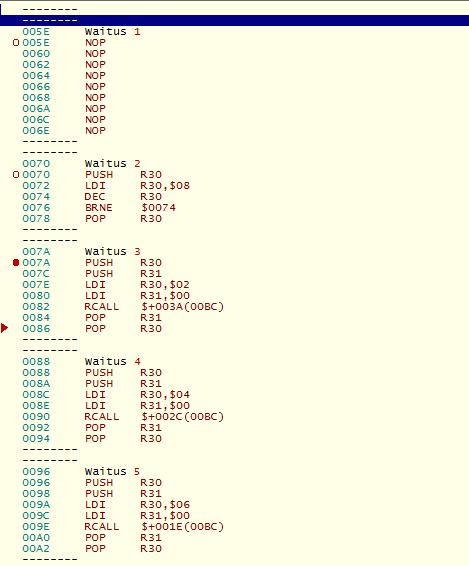Click the hollow breakpoint marker at 005E
469x566 pixels.
(x=16, y=43)
